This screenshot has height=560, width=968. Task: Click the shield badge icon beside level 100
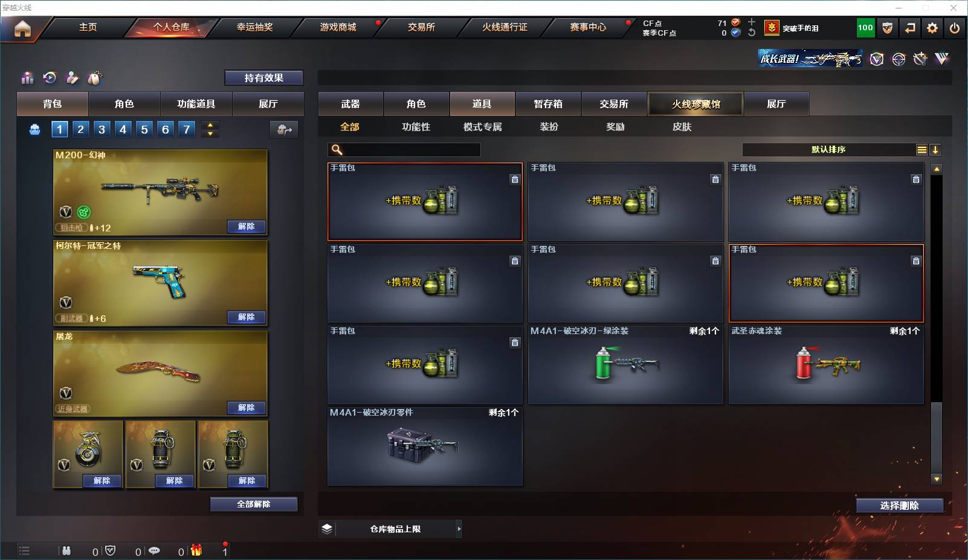pos(888,28)
